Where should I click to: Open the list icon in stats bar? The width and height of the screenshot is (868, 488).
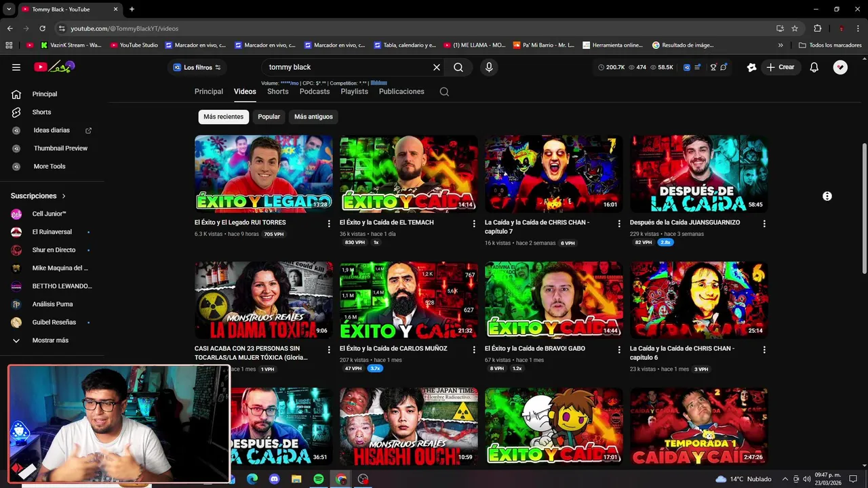click(x=697, y=67)
